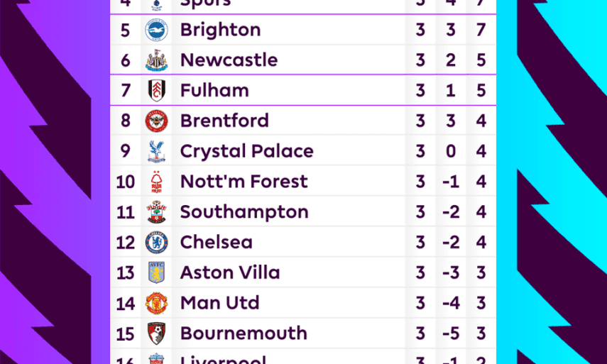Click the Brighton club crest

point(156,30)
